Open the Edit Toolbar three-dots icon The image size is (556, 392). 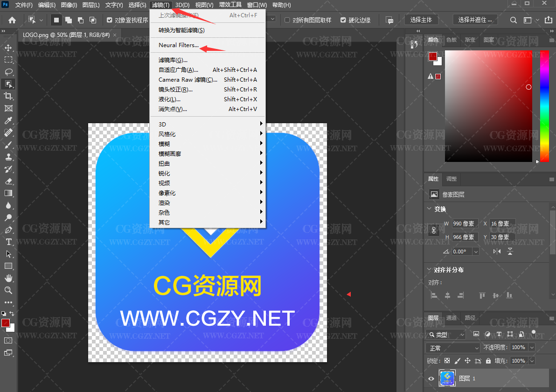(x=8, y=302)
